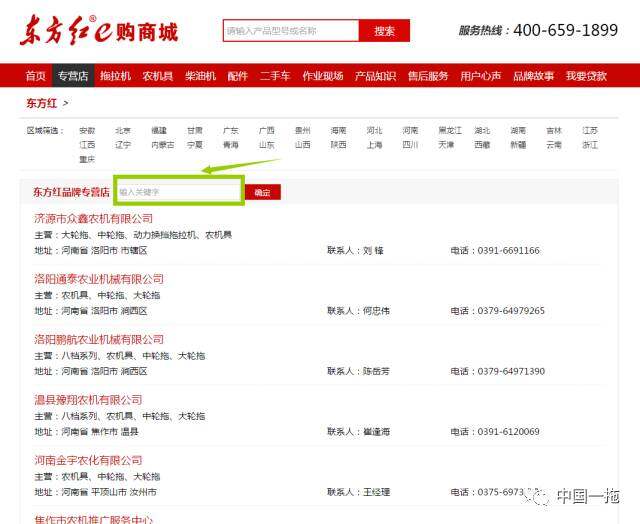
Task: Click the 东方红e购商城 logo
Action: 99,31
